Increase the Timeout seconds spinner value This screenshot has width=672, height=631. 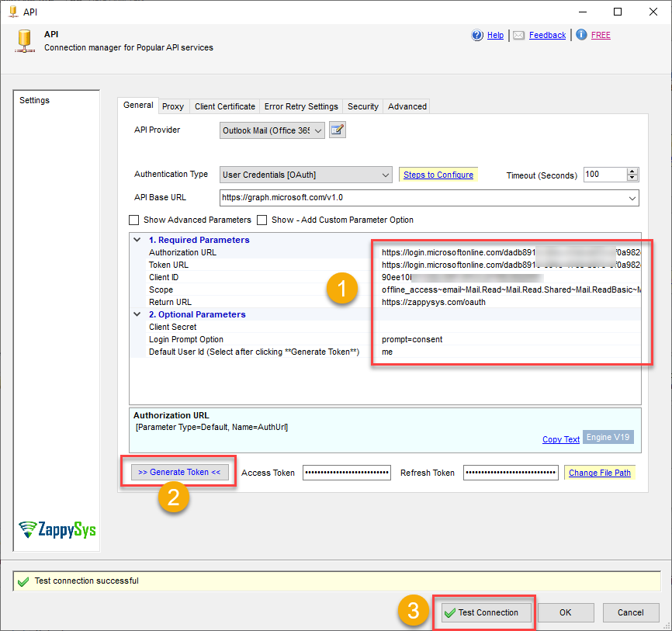632,172
